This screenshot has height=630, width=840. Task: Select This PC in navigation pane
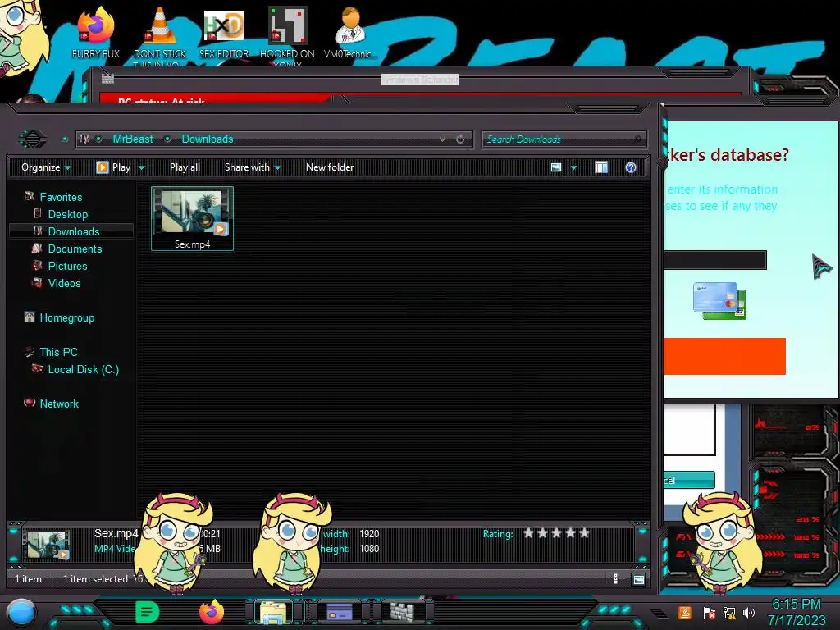pyautogui.click(x=59, y=352)
